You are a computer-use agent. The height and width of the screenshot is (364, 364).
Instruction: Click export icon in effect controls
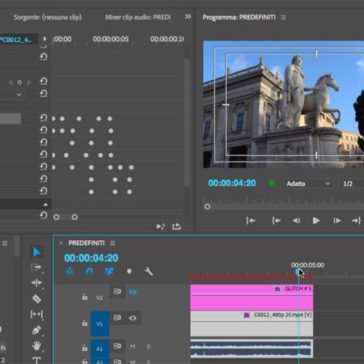(177, 227)
